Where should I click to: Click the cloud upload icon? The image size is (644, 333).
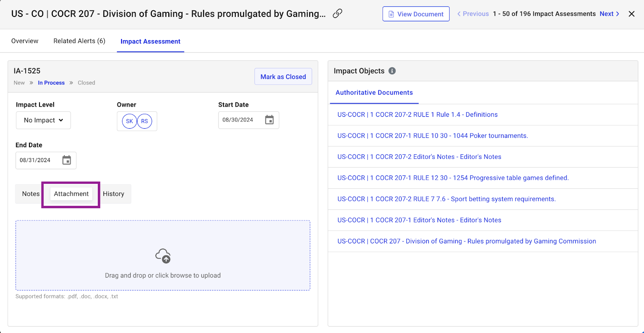click(163, 256)
